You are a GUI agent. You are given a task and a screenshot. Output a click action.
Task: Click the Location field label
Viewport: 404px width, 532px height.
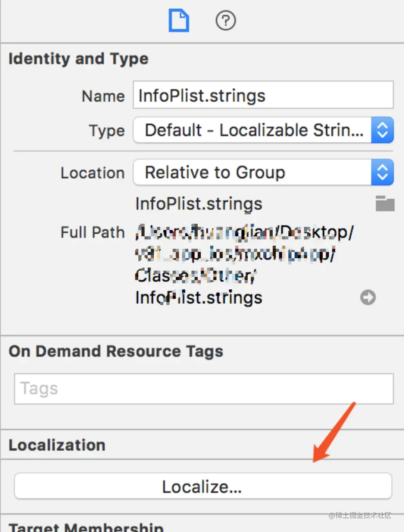(93, 173)
